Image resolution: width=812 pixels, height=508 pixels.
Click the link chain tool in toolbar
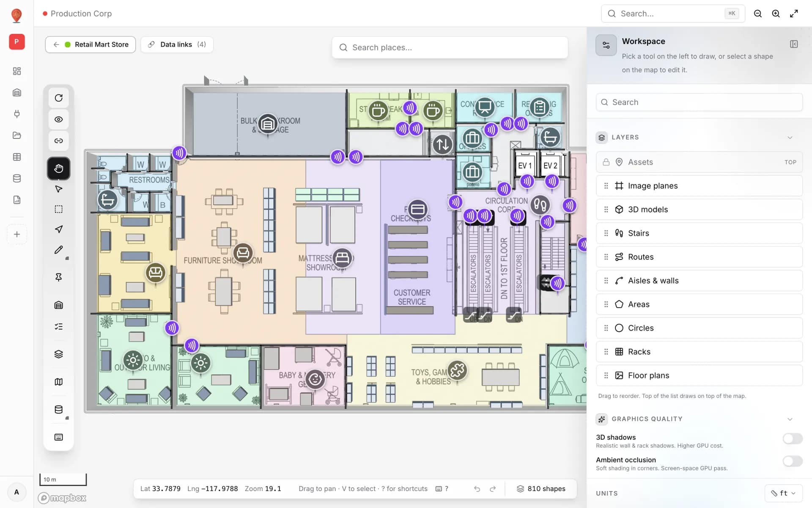click(x=58, y=141)
